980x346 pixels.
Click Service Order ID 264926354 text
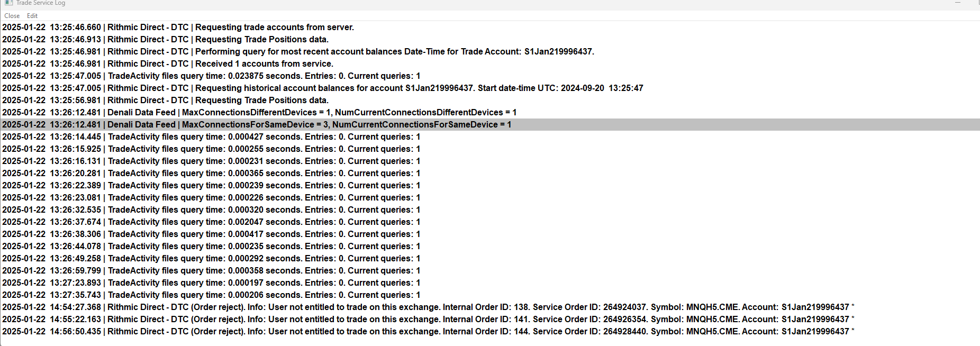pyautogui.click(x=589, y=320)
